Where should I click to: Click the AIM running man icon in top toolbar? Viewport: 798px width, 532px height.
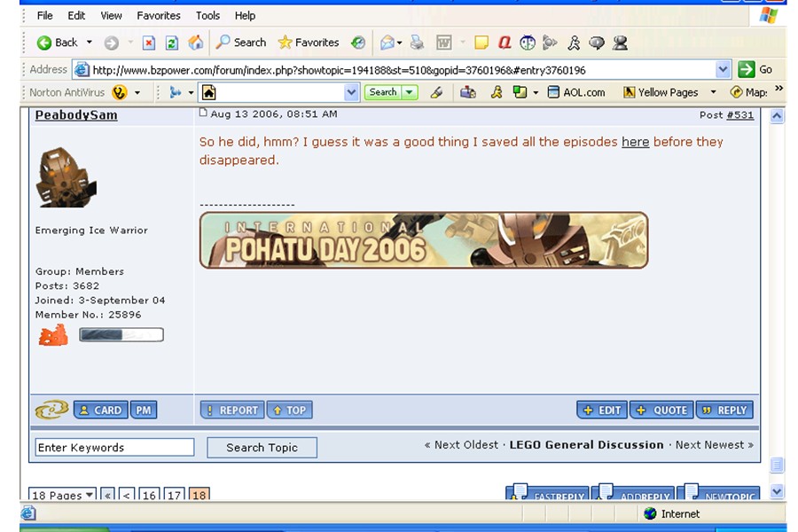(574, 43)
